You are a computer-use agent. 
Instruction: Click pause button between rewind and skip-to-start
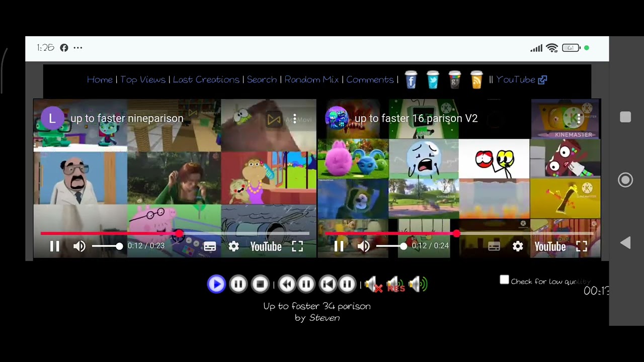(x=306, y=285)
